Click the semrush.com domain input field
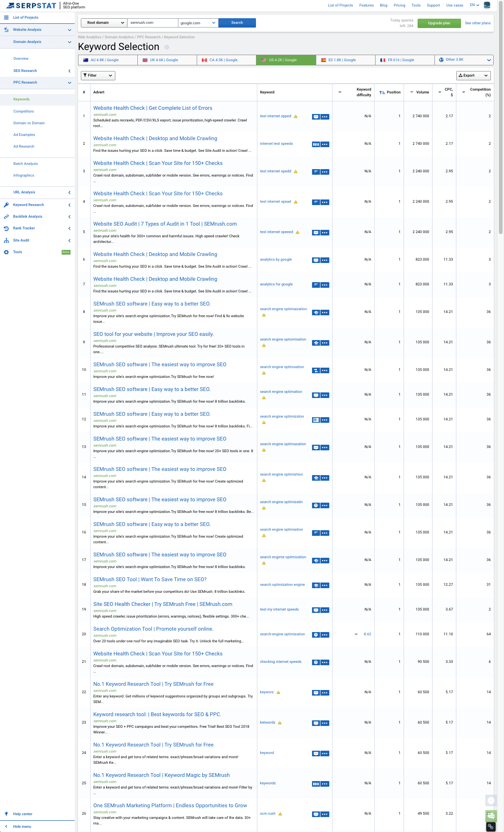 point(153,23)
